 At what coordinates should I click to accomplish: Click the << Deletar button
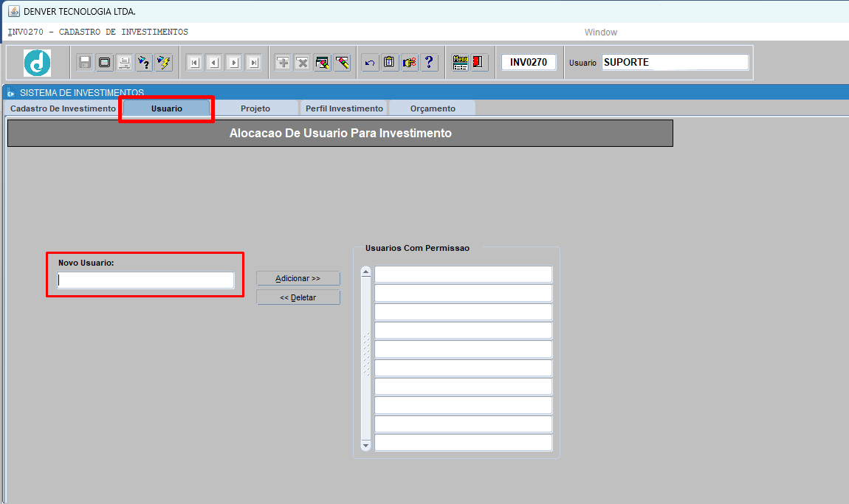coord(298,297)
